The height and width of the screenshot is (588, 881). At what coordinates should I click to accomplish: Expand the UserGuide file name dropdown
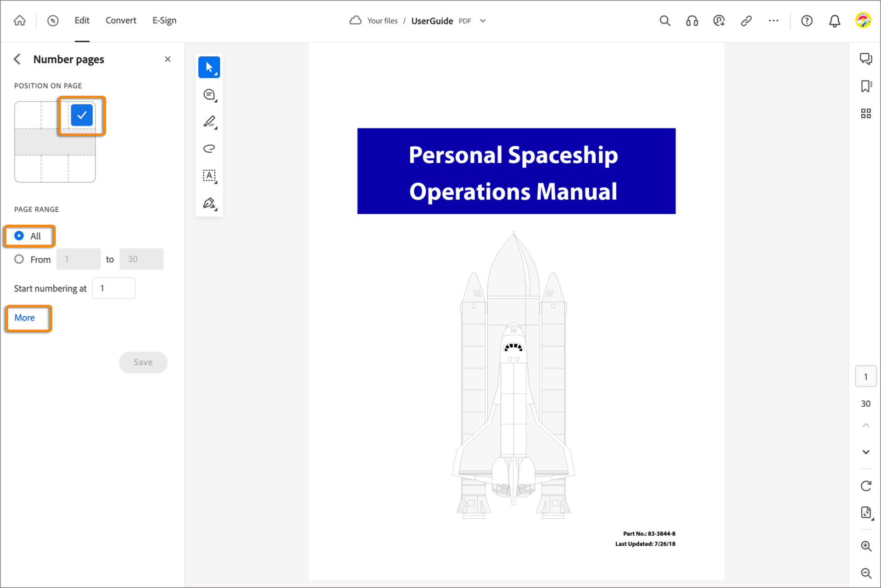tap(483, 21)
